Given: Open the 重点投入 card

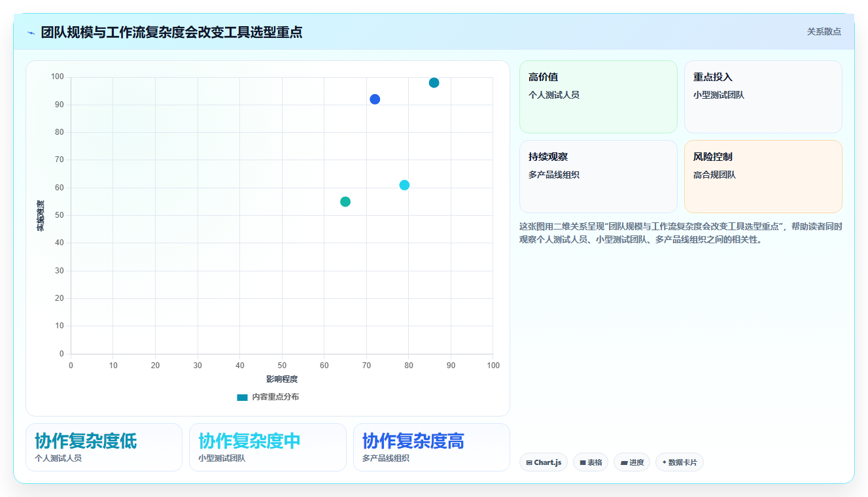Looking at the screenshot, I should (x=763, y=97).
